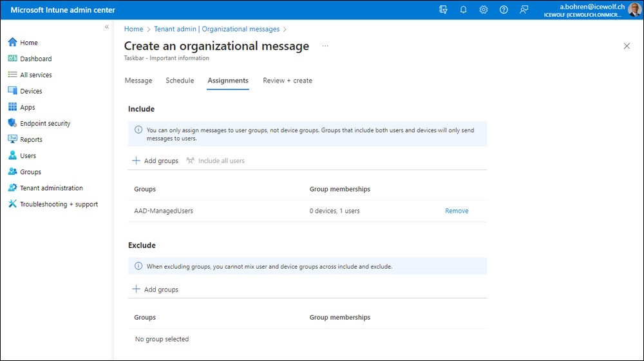Screen dimensions: 644x361
Task: Switch to the Schedule tab
Action: pos(180,81)
